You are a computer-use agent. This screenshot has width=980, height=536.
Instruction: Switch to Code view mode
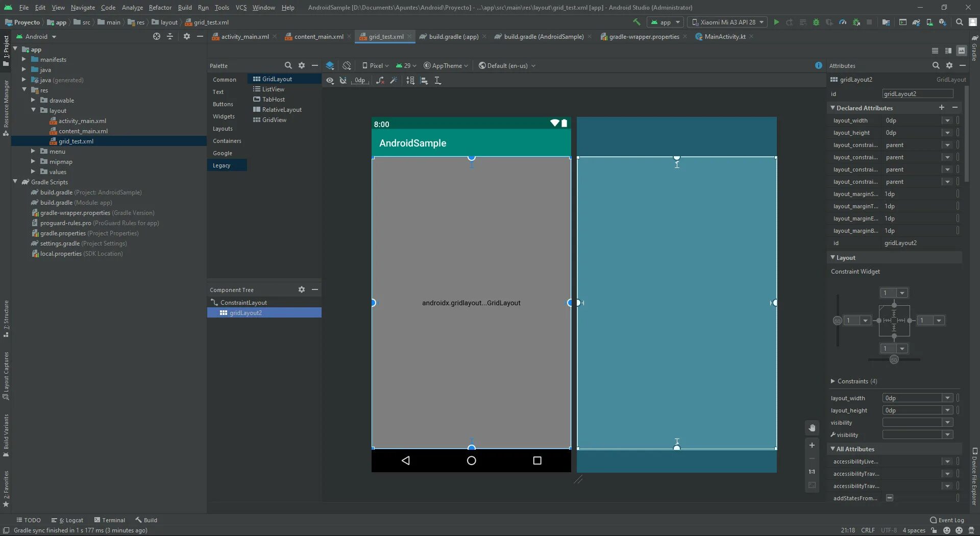tap(935, 51)
